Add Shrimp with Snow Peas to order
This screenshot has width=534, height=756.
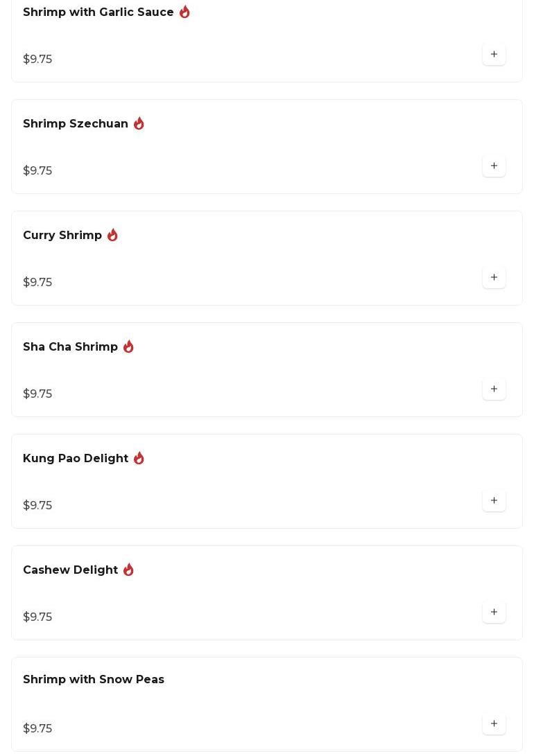[494, 724]
